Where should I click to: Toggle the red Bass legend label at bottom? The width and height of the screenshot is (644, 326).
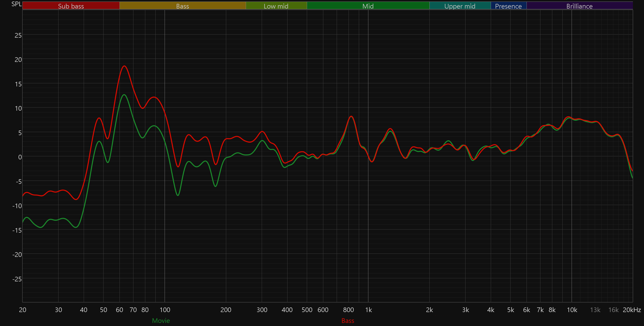tap(348, 321)
